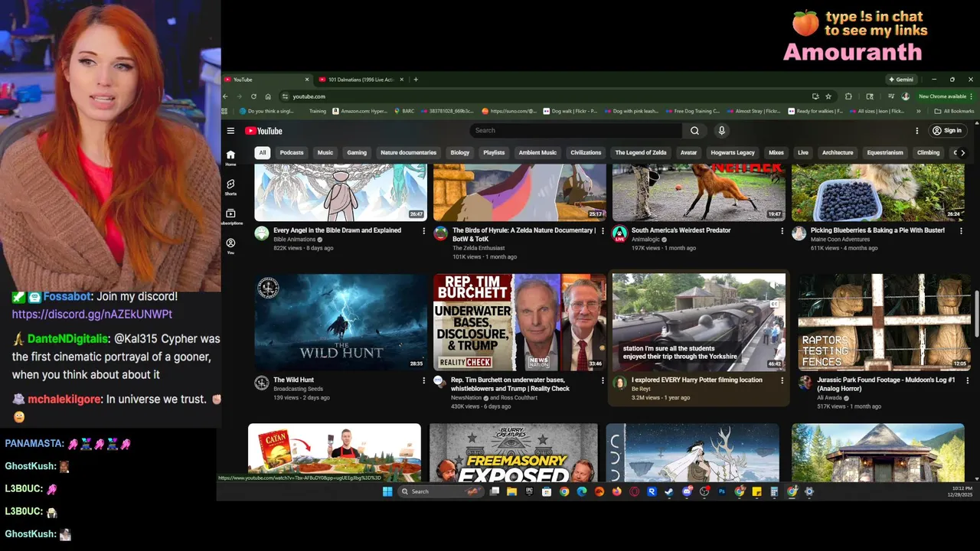980x551 pixels.
Task: Click the search magnifier button
Action: tap(694, 131)
